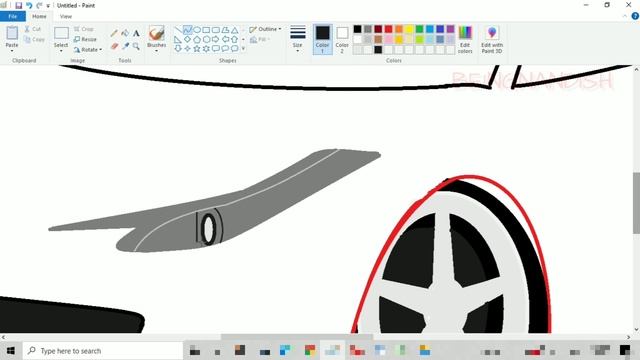Screen dimensions: 640x360
Task: Select the Magnifier tool
Action: [136, 47]
